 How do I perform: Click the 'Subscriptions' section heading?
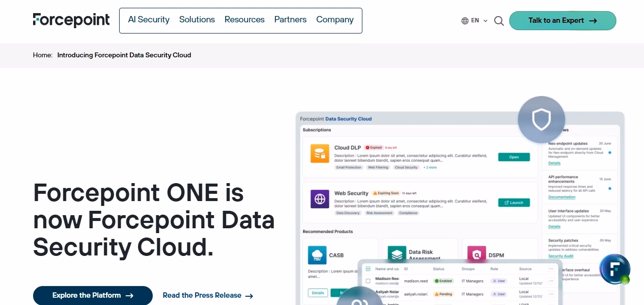tap(317, 130)
